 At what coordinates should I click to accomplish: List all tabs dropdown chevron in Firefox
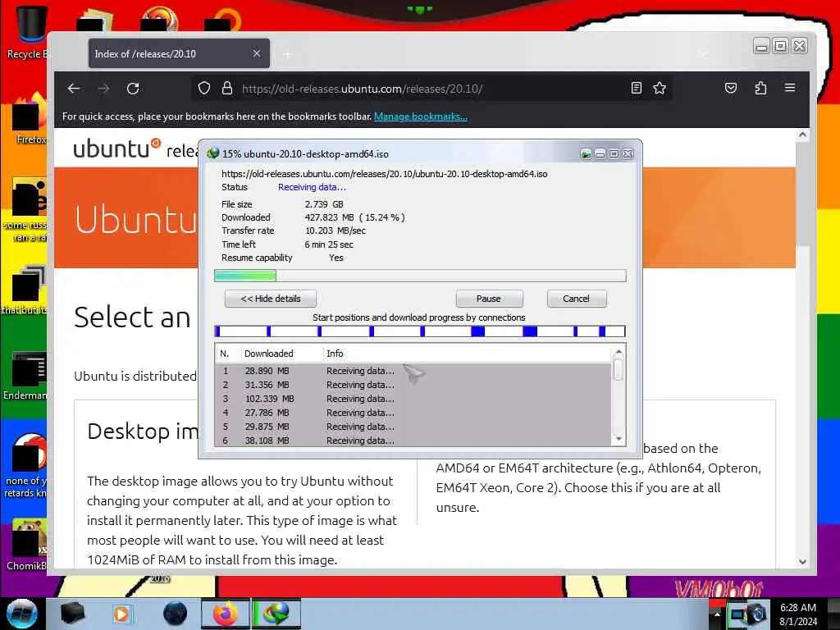click(x=702, y=53)
